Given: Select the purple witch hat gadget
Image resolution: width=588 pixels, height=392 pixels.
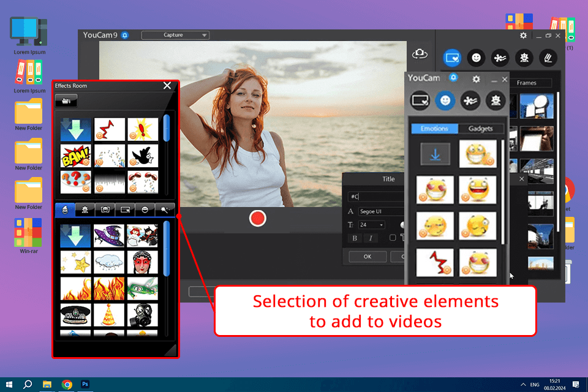Looking at the screenshot, I should 109,236.
